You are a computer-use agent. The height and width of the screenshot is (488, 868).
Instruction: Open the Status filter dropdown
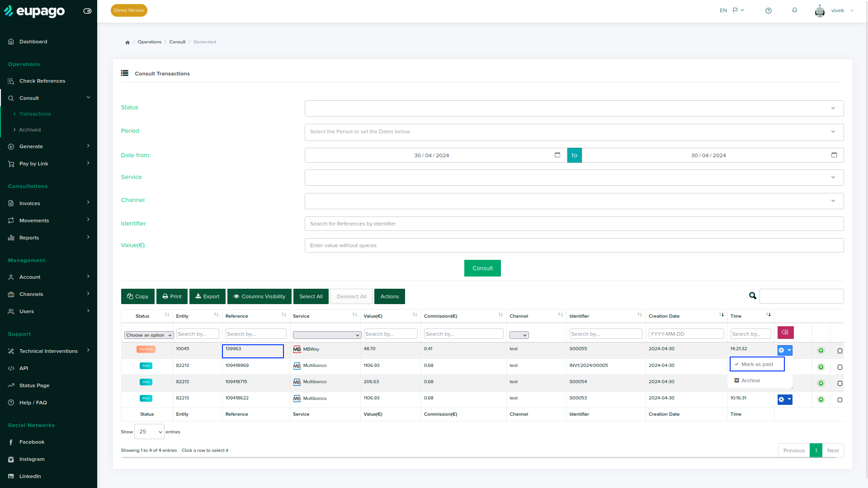pyautogui.click(x=574, y=108)
